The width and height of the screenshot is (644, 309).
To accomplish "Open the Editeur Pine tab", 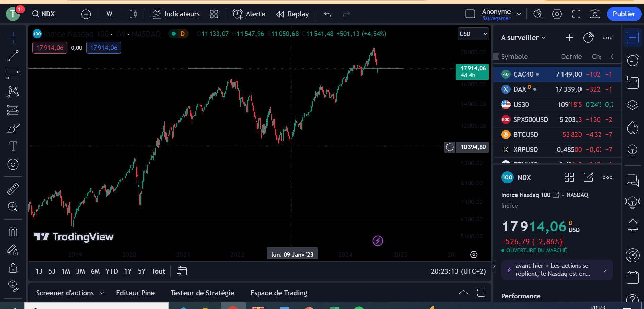I will [x=135, y=293].
